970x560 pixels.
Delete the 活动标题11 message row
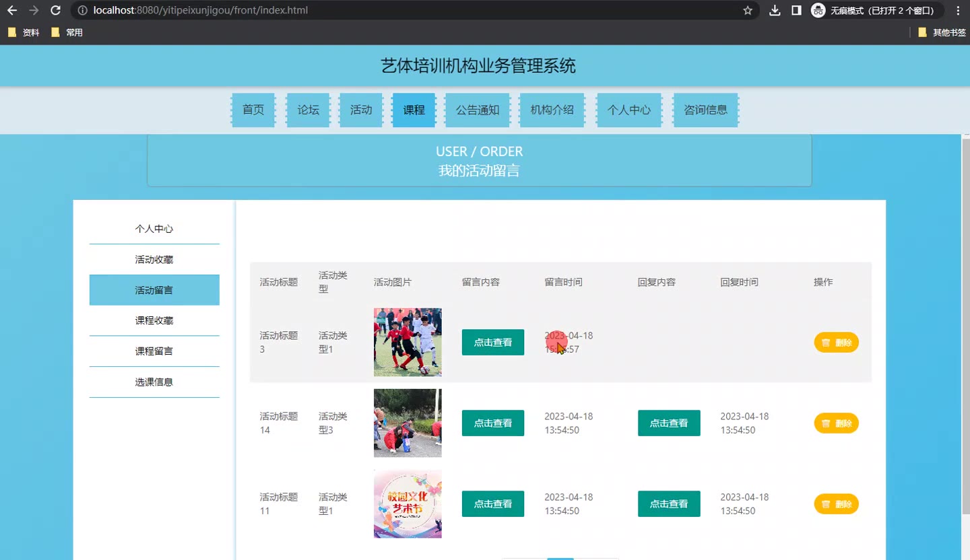(x=836, y=504)
